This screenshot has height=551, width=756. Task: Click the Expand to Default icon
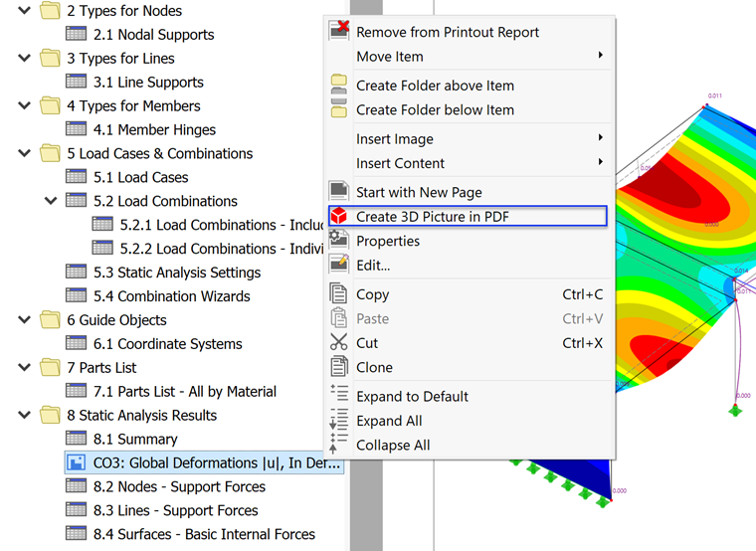(x=339, y=393)
